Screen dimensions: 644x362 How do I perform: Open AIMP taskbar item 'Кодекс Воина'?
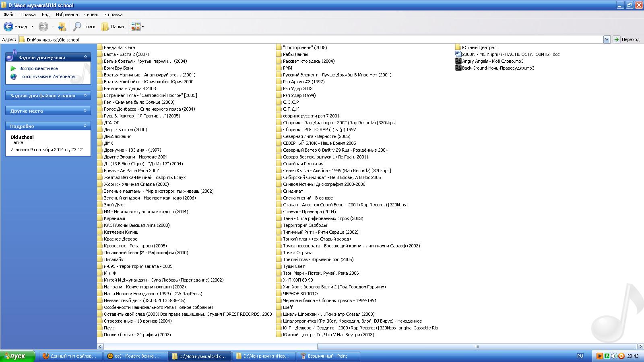(x=134, y=356)
